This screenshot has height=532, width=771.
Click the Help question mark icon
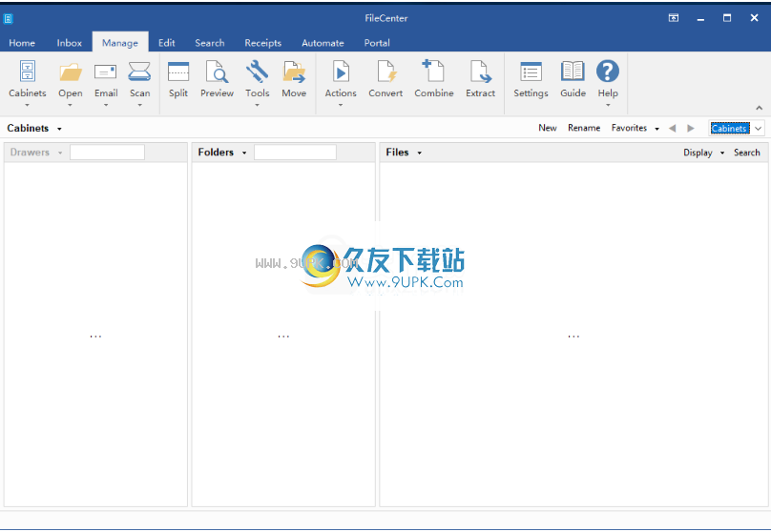(x=608, y=72)
